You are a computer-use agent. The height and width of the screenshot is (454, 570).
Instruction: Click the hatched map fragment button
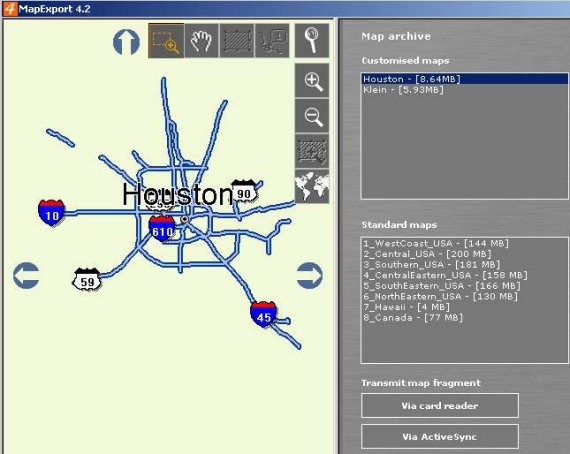[x=312, y=151]
